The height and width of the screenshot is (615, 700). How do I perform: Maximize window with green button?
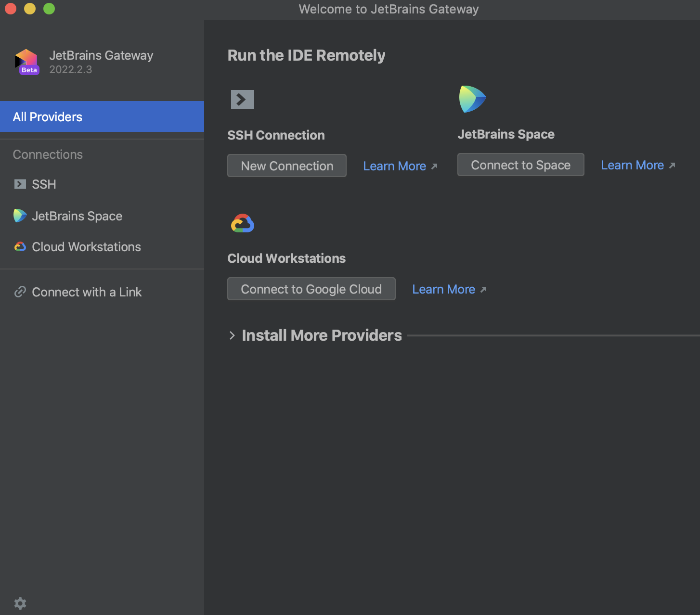(x=49, y=9)
